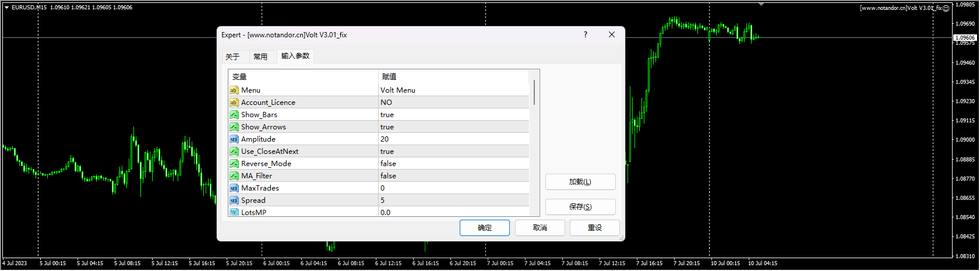Click the EURUSD,M15 chart title triangle
980x271 pixels.
6,8
